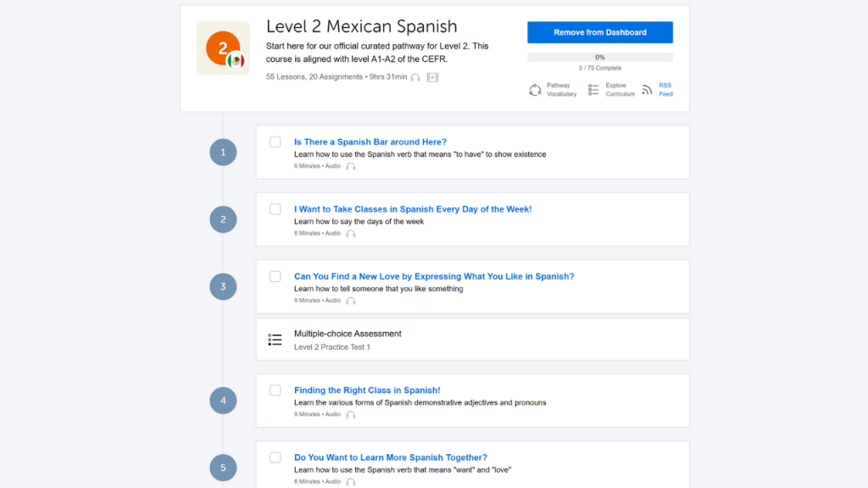Image resolution: width=868 pixels, height=488 pixels.
Task: Click the Pathway Vocabulary icon
Action: pyautogui.click(x=535, y=90)
